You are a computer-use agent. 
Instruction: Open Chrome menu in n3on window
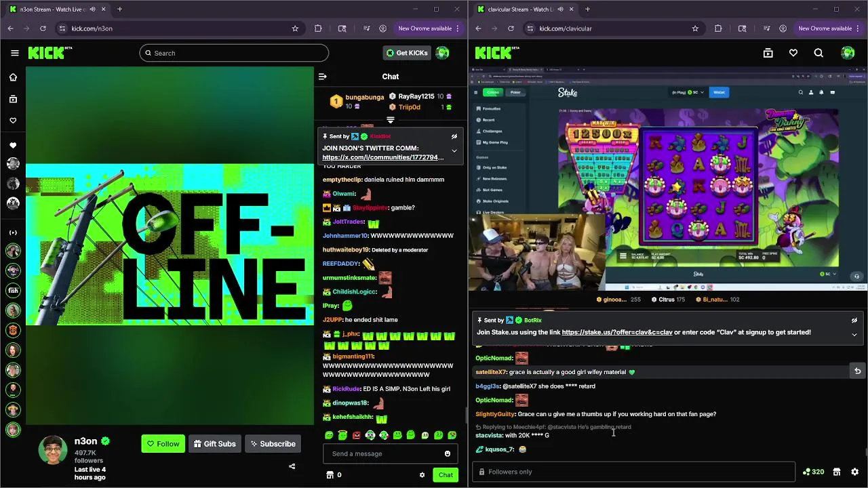point(458,28)
